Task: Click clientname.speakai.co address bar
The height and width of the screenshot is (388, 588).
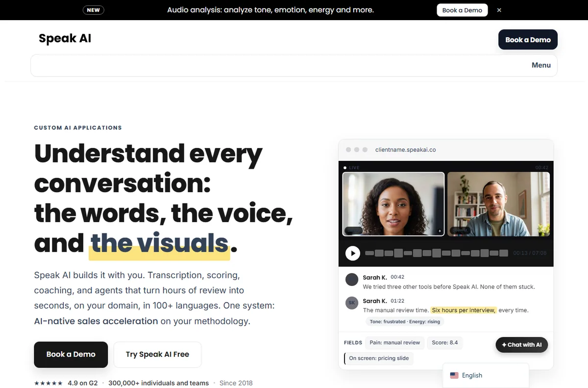Action: pyautogui.click(x=406, y=150)
